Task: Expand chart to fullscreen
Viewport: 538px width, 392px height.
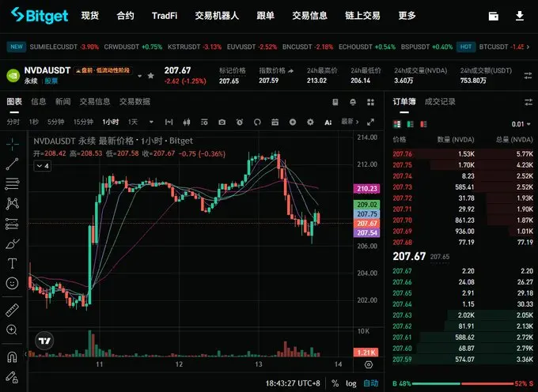Action: pos(370,122)
